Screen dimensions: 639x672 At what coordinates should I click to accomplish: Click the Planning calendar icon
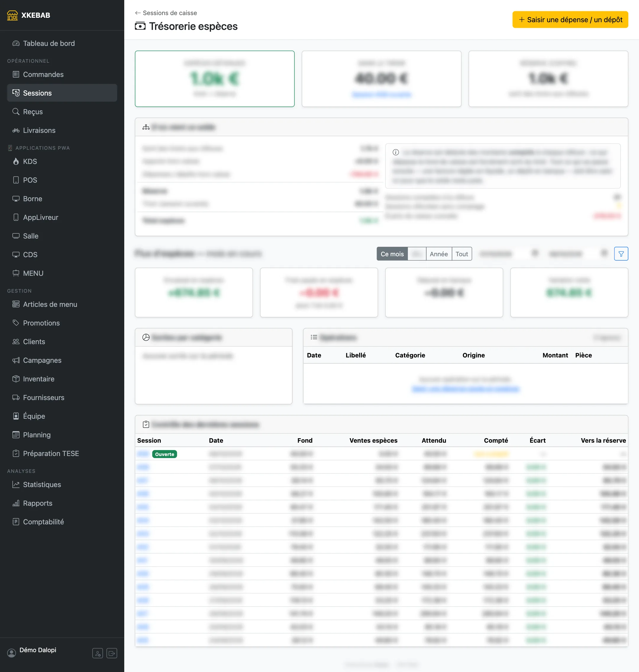[16, 434]
